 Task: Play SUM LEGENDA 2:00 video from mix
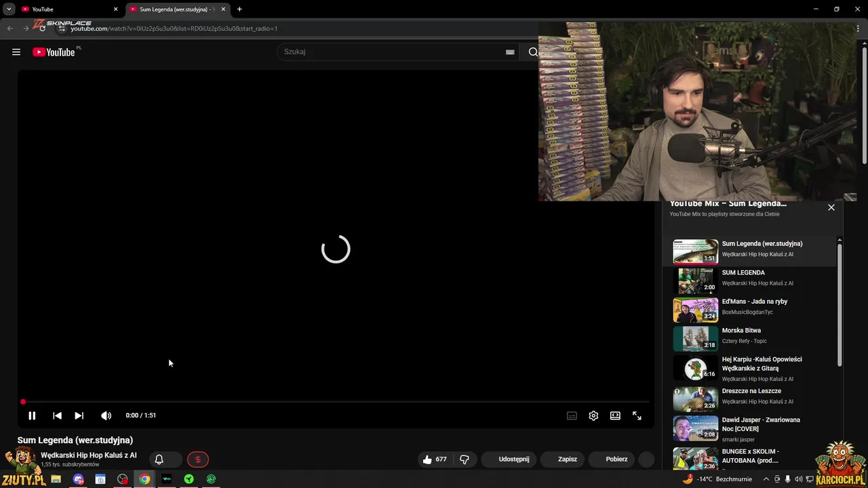[x=751, y=280]
